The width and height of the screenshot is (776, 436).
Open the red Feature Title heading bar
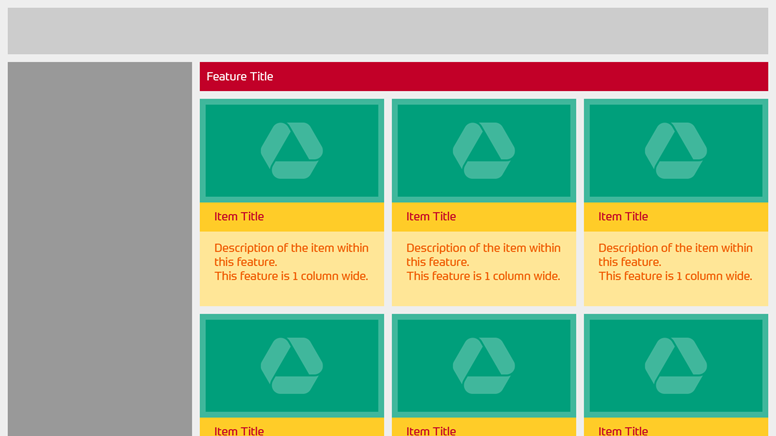coord(484,77)
